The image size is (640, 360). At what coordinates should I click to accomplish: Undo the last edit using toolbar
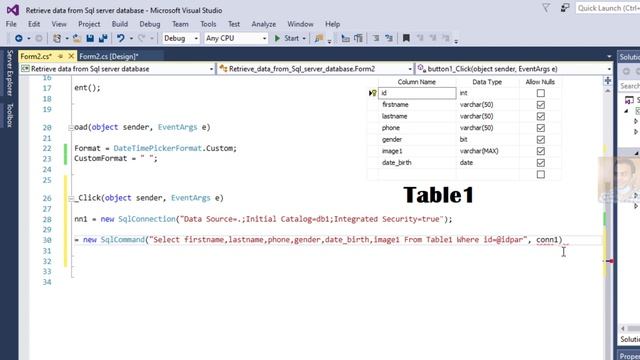[x=120, y=38]
